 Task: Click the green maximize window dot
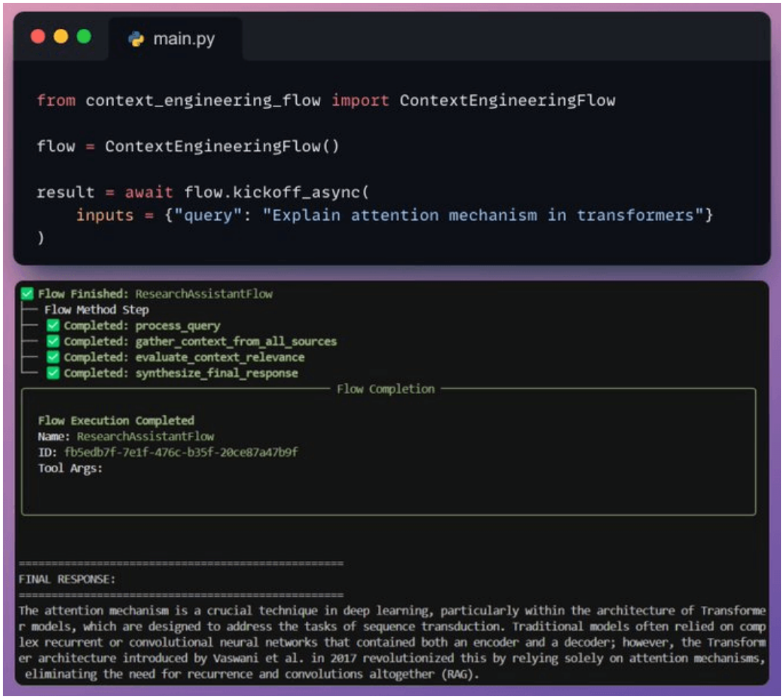coord(84,37)
